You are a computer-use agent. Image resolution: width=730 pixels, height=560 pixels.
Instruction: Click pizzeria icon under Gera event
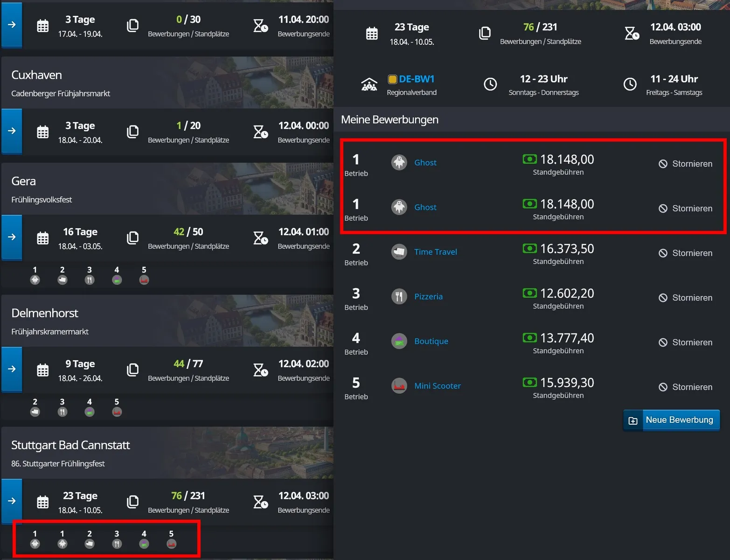coord(90,280)
